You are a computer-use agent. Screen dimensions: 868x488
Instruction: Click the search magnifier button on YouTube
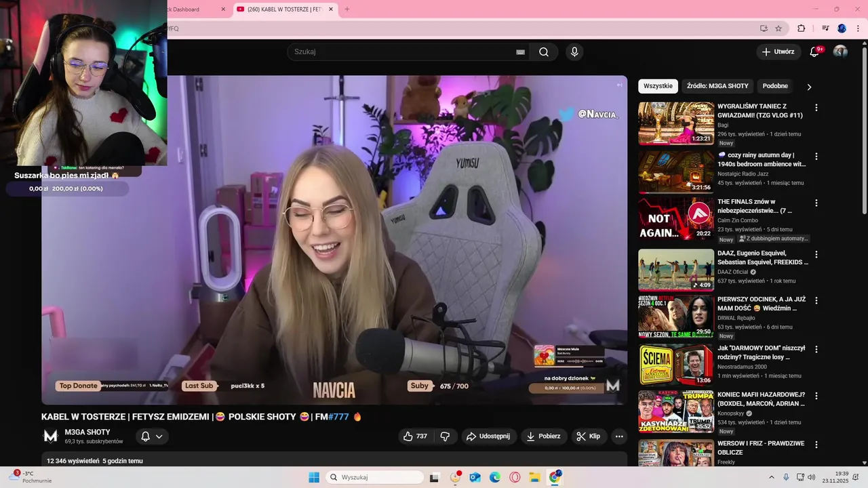pyautogui.click(x=544, y=52)
